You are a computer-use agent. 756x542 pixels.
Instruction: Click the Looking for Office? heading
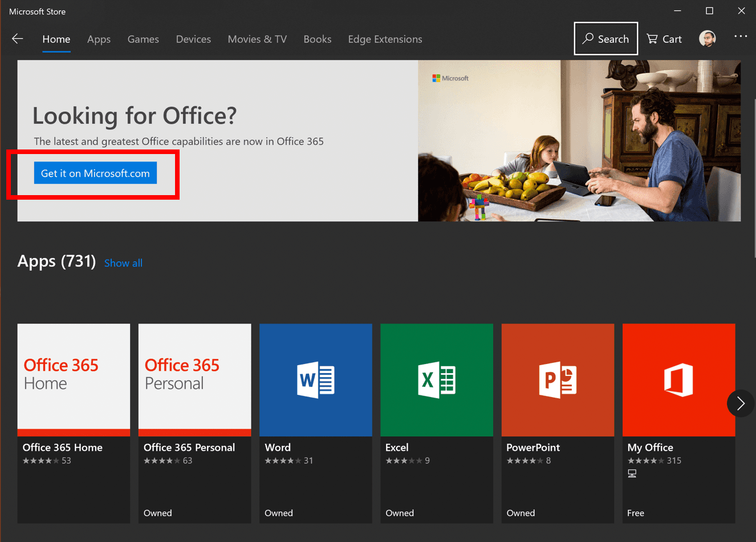tap(135, 116)
